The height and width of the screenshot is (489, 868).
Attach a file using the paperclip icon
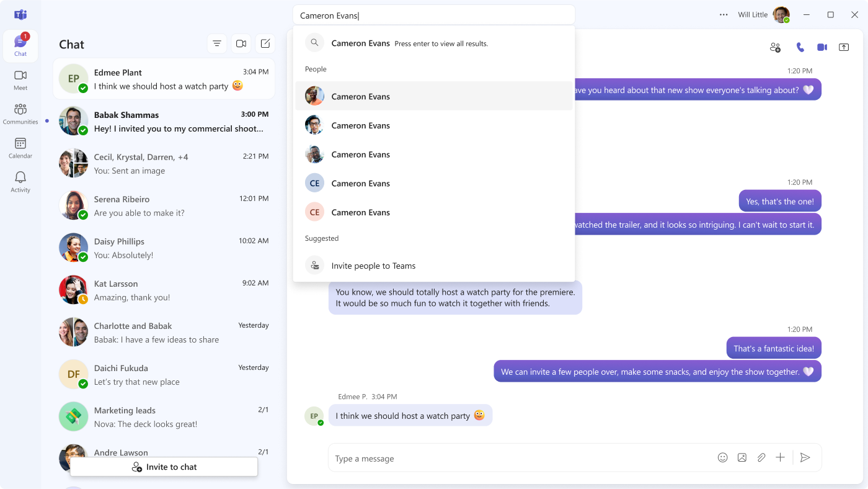click(761, 458)
